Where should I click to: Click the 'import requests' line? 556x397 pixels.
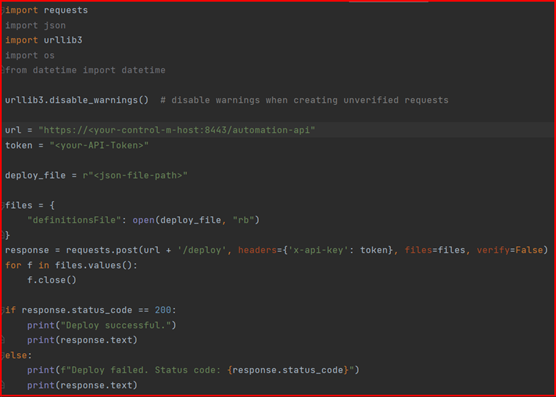coord(46,10)
